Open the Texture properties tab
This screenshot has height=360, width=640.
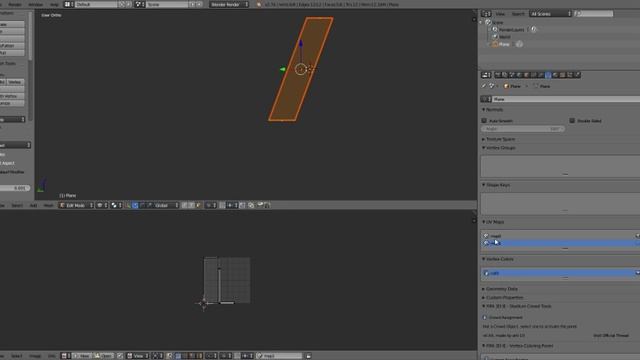563,75
